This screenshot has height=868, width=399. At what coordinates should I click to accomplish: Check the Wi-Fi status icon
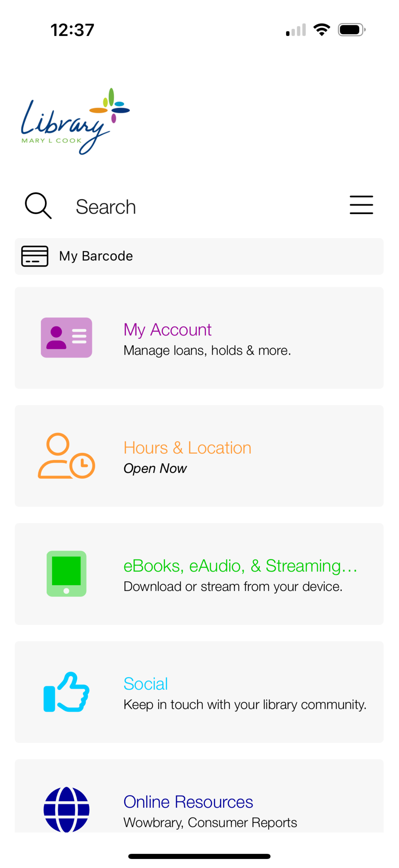(x=322, y=30)
